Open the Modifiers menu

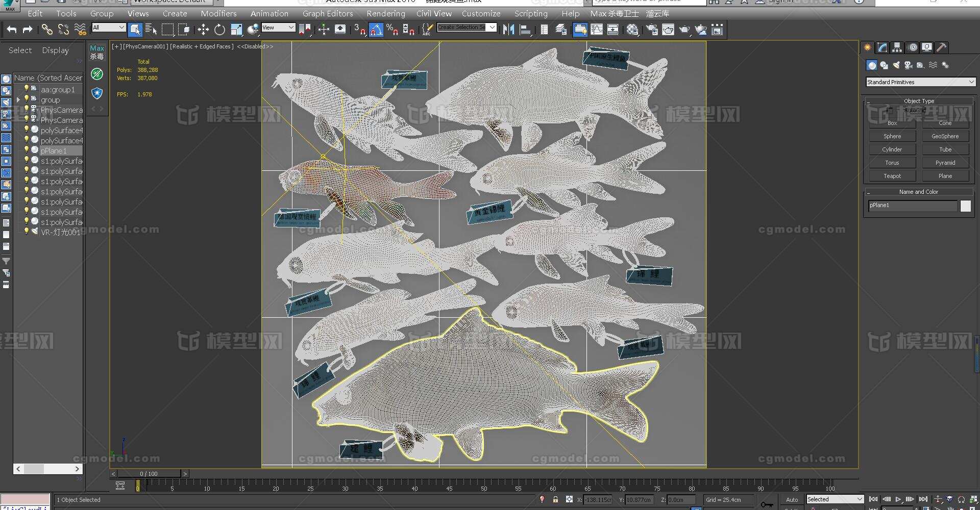tap(218, 14)
